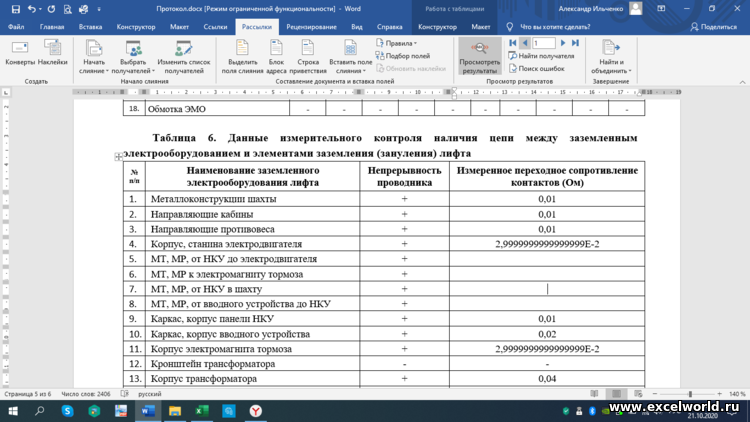Highlight merge fields (Выделить поля слияния)
This screenshot has width=750, height=422.
point(243,57)
